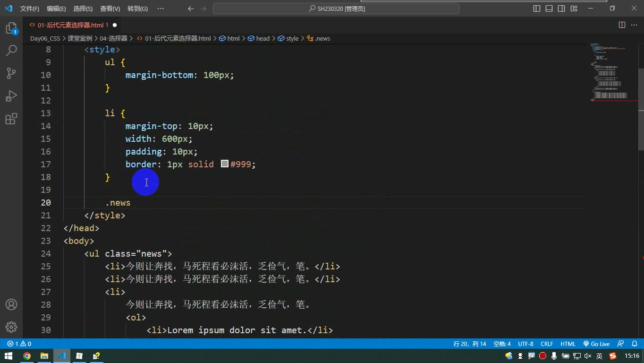The width and height of the screenshot is (644, 363).
Task: Open the head breadcrumb
Action: [259, 38]
